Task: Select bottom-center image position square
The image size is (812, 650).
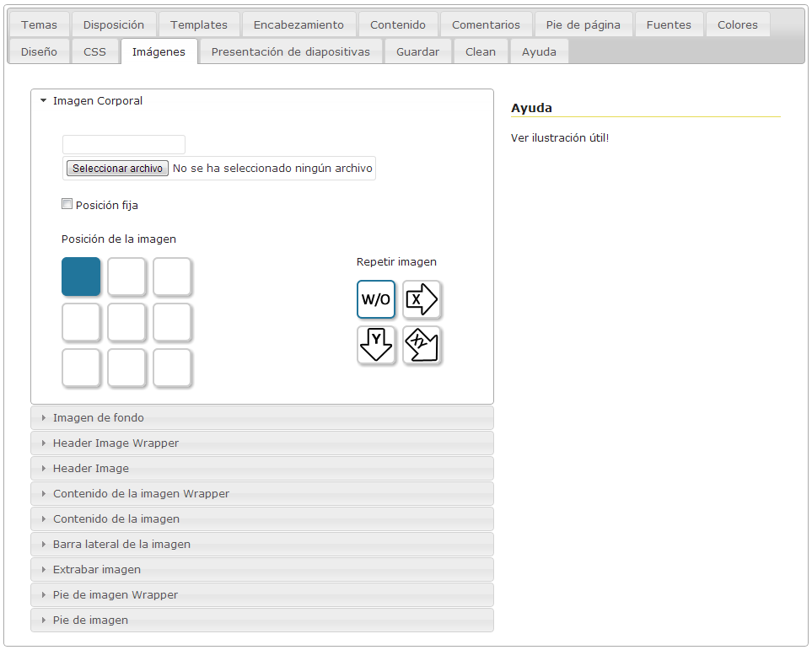Action: [126, 368]
